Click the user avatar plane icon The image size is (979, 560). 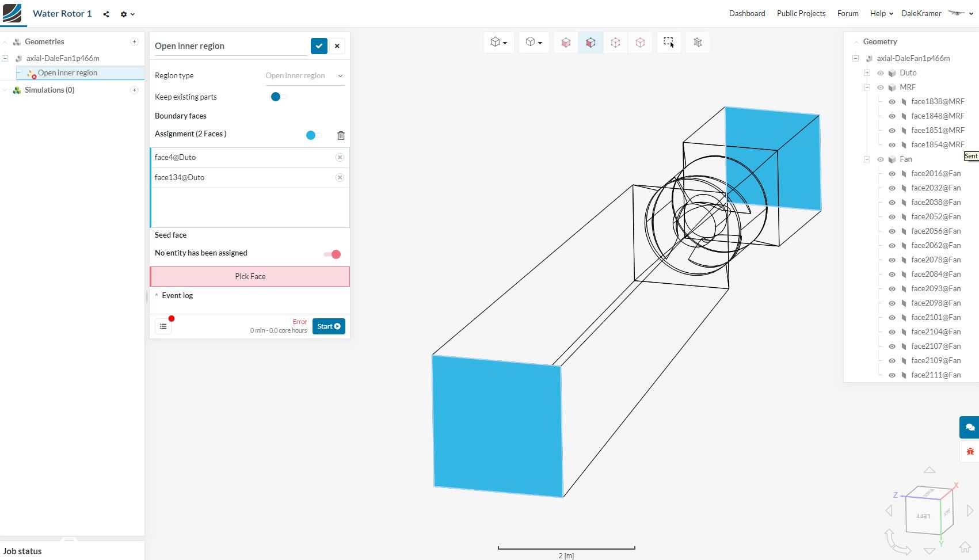coord(956,13)
